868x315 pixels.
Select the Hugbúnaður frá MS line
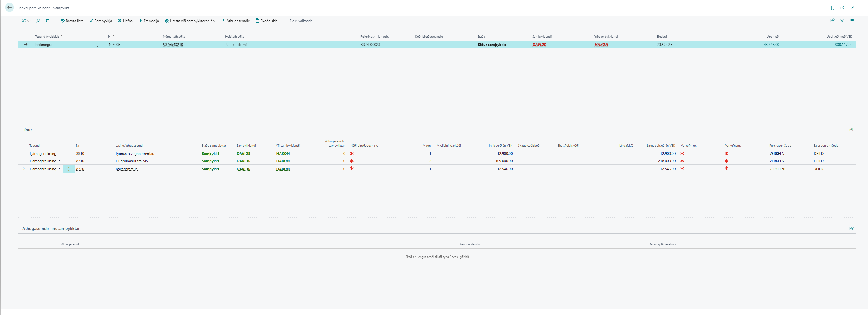132,161
